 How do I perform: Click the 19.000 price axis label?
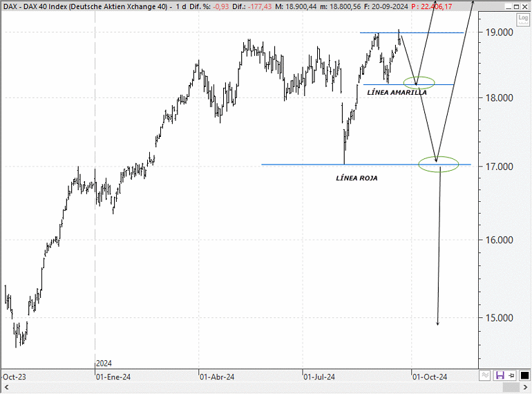click(x=499, y=32)
